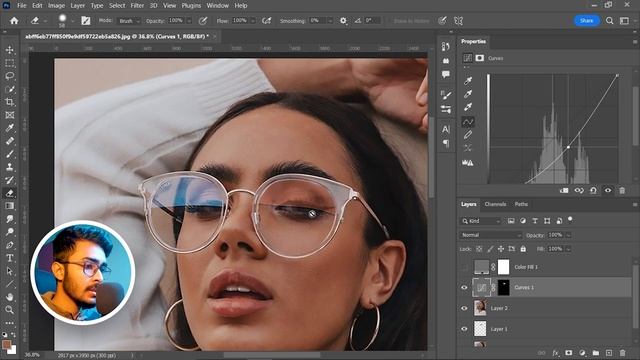Viewport: 640px width, 360px height.
Task: Select the Hand tool
Action: click(x=9, y=297)
